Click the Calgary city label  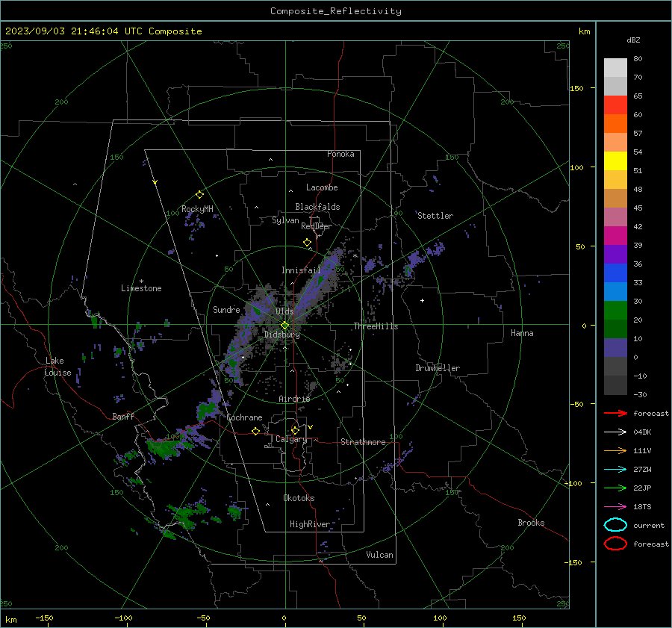[291, 439]
